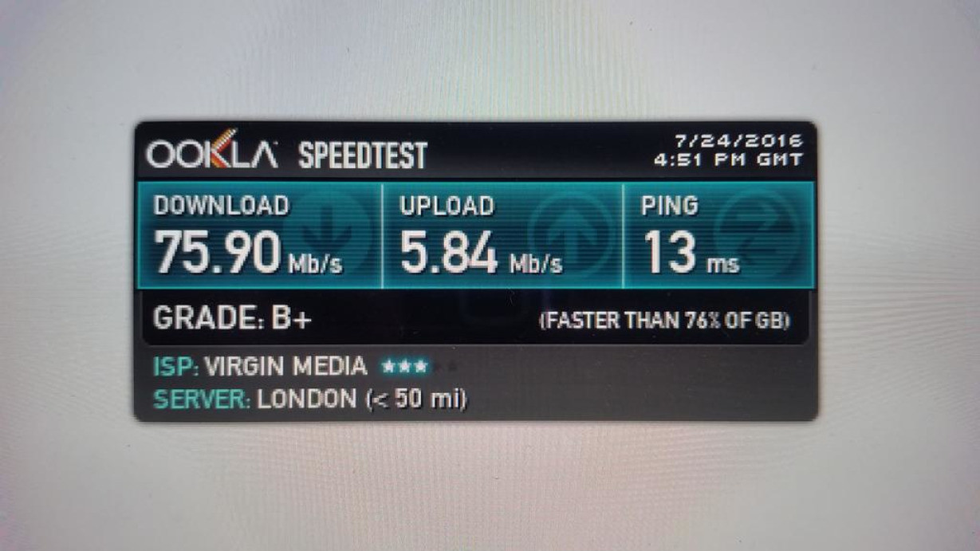Select the 5.84 Mb/s upload value
The height and width of the screenshot is (551, 980).
click(x=481, y=252)
